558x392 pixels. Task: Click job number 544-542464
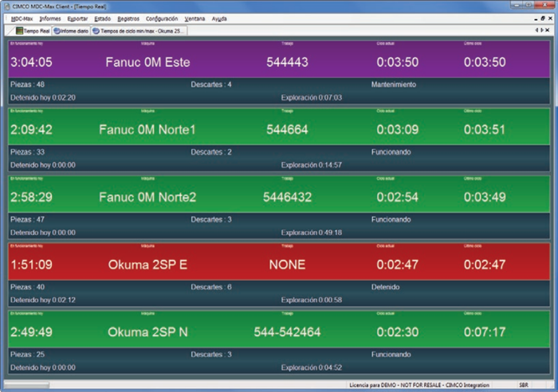pyautogui.click(x=287, y=332)
